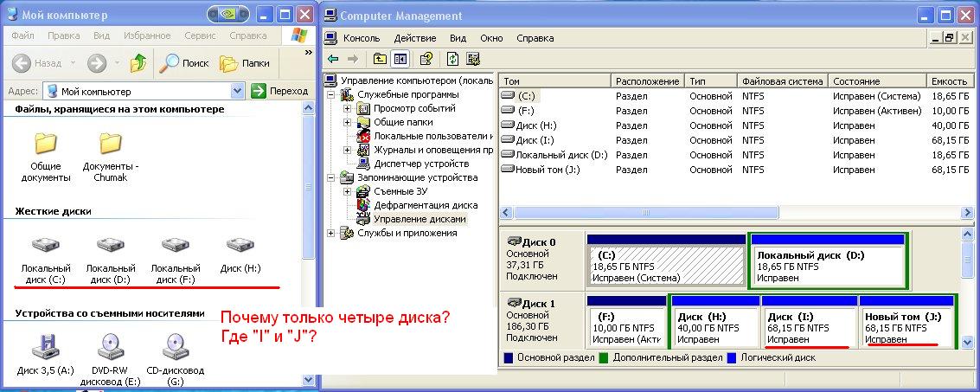Open the address bar dropdown in My Computer
The image size is (980, 392).
(x=238, y=91)
